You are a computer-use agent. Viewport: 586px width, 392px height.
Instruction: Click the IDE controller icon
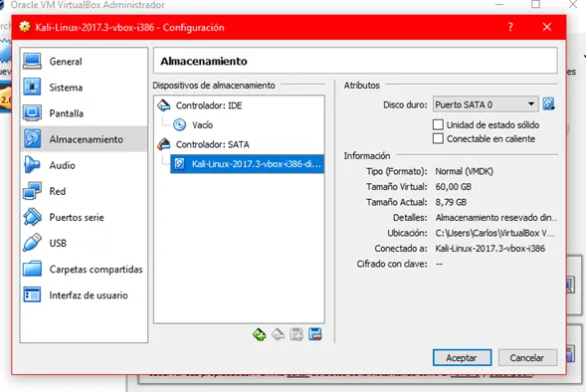coord(164,105)
